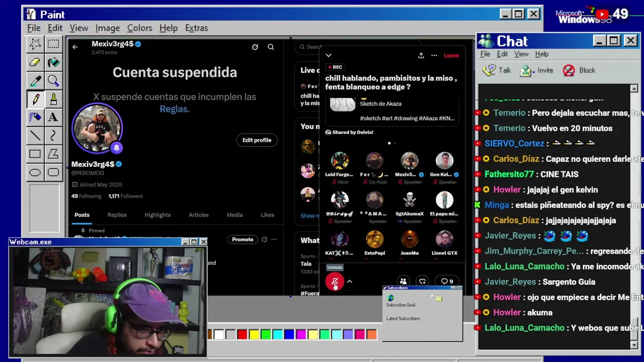Image resolution: width=644 pixels, height=362 pixels.
Task: Activate the Magnifier tool
Action: coord(53,80)
